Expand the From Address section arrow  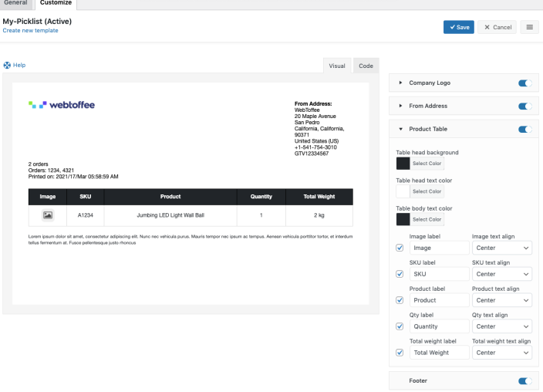tap(400, 106)
